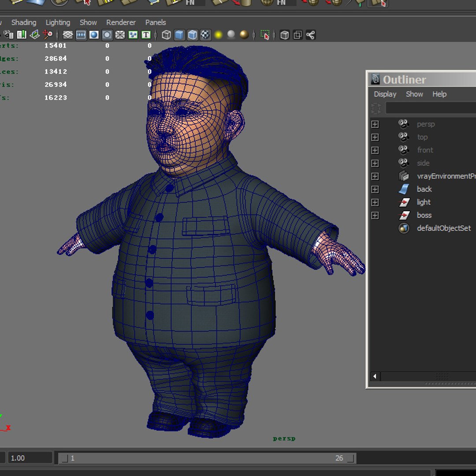Expand the boss node
476x476 pixels.
click(x=375, y=216)
